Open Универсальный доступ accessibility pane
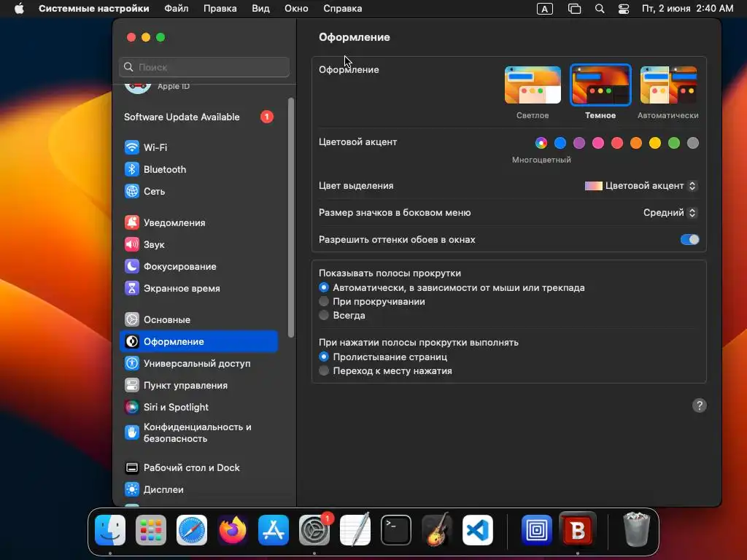Image resolution: width=747 pixels, height=560 pixels. tap(198, 363)
